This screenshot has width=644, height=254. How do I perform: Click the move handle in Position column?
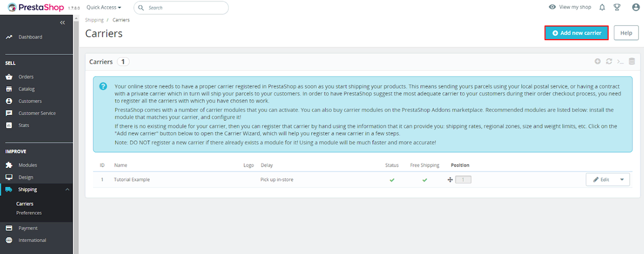[x=450, y=180]
